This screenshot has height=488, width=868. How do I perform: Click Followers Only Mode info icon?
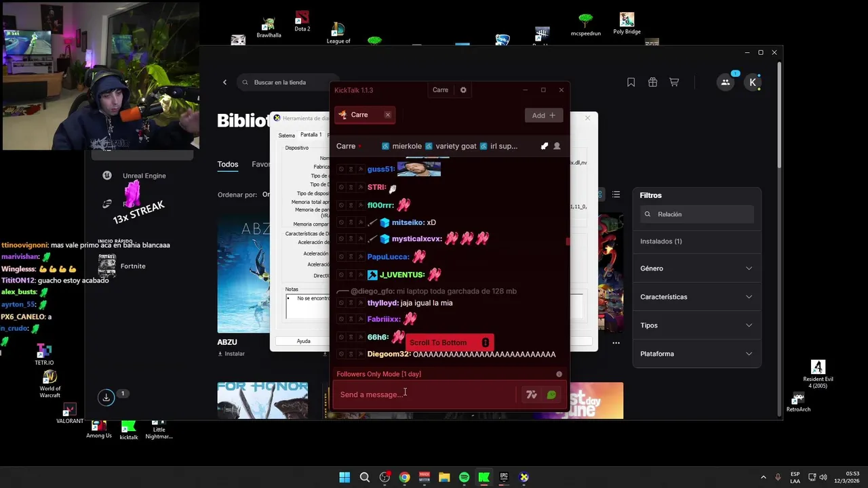(559, 374)
